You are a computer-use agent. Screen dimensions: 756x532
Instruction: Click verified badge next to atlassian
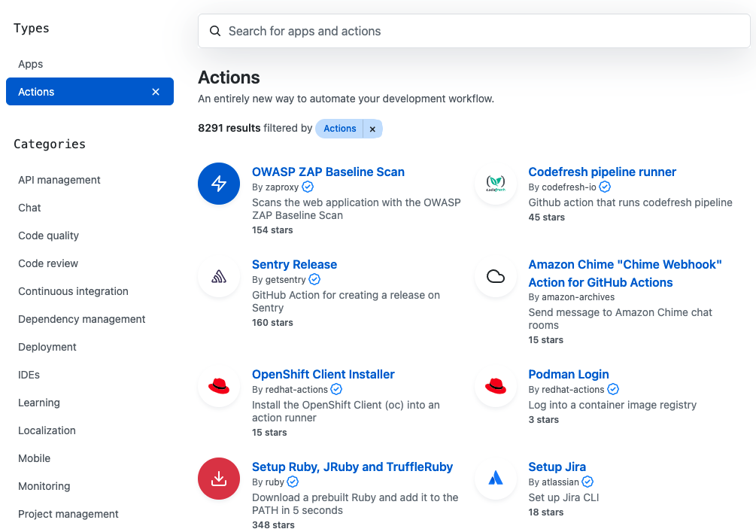(587, 482)
